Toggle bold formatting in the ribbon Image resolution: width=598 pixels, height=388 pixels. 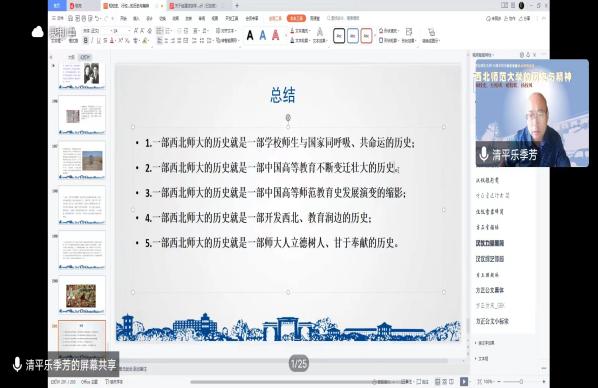pos(85,40)
